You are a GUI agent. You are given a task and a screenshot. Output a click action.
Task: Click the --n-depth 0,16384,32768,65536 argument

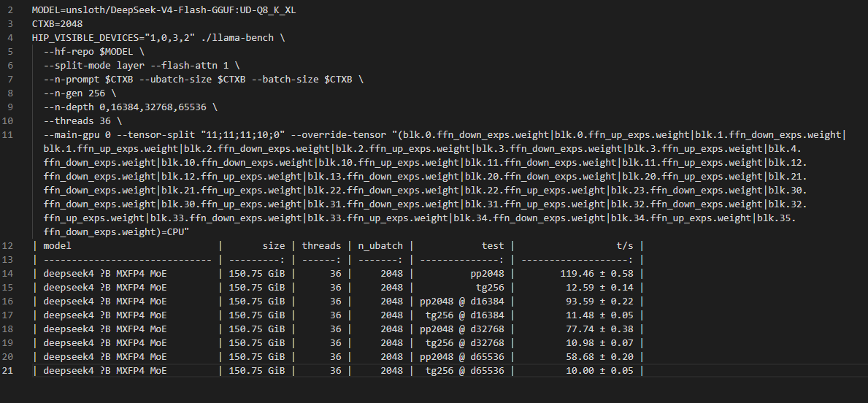125,107
